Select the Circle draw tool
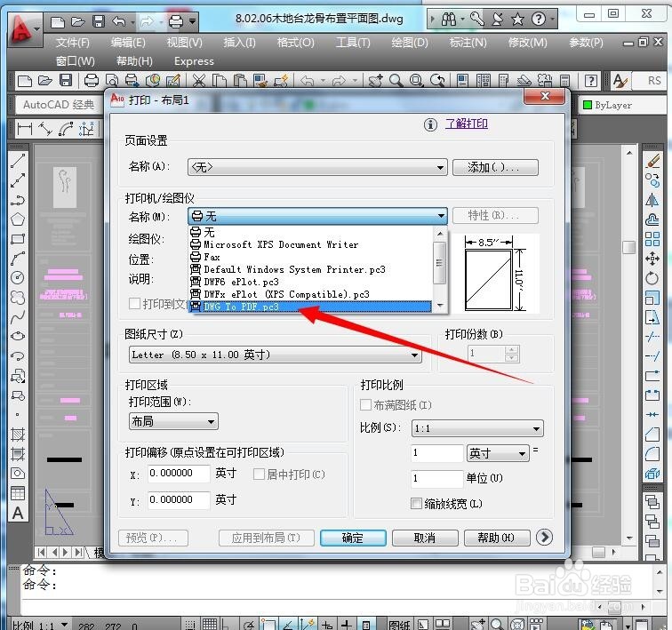Image resolution: width=672 pixels, height=630 pixels. pos(18,277)
